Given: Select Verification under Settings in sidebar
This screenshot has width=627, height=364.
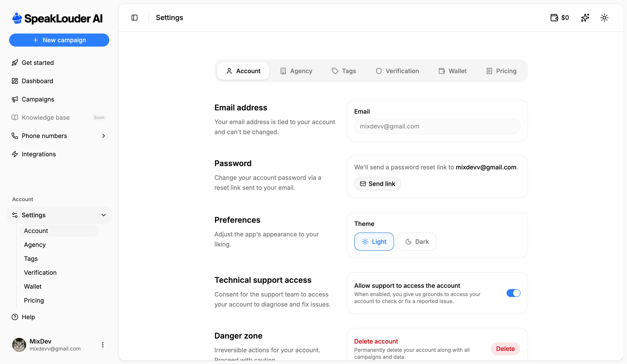Looking at the screenshot, I should tap(59, 272).
